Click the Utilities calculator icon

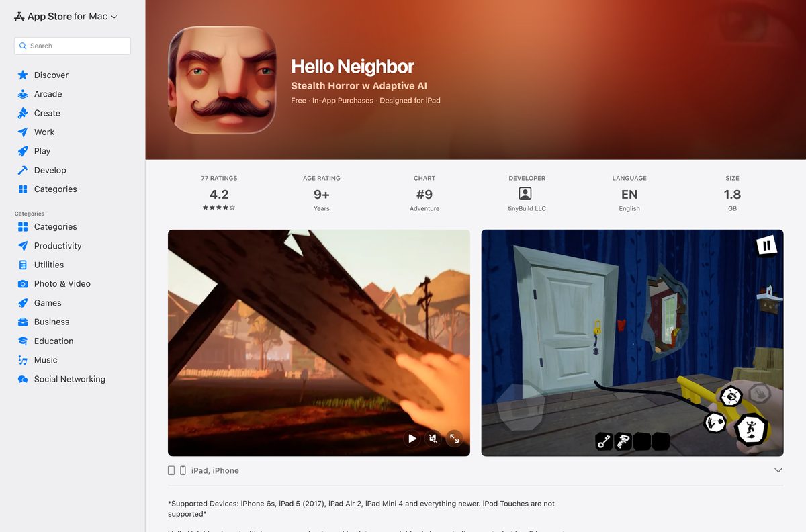(x=23, y=265)
